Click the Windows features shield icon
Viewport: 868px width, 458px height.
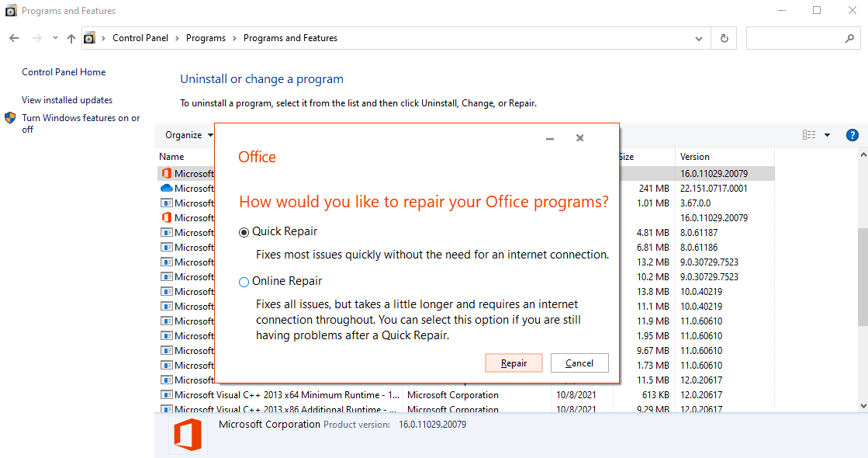click(x=10, y=118)
